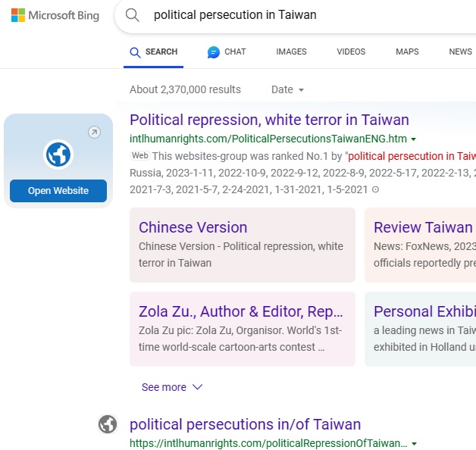Switch to the Videos tab
The width and height of the screenshot is (476, 450).
[x=351, y=52]
